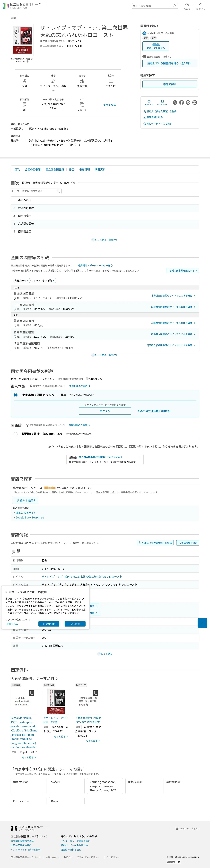The image size is (210, 868).
Task: Click the Nanking Massacre, Nanjing theme card
Action: [105, 786]
